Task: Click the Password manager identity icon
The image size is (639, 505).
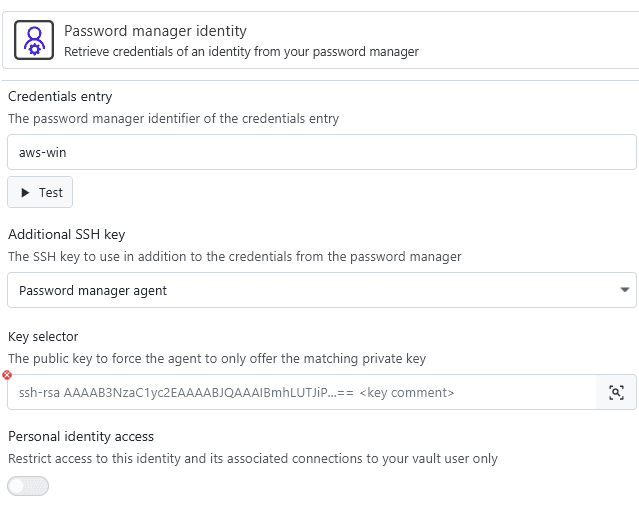Action: [x=34, y=41]
